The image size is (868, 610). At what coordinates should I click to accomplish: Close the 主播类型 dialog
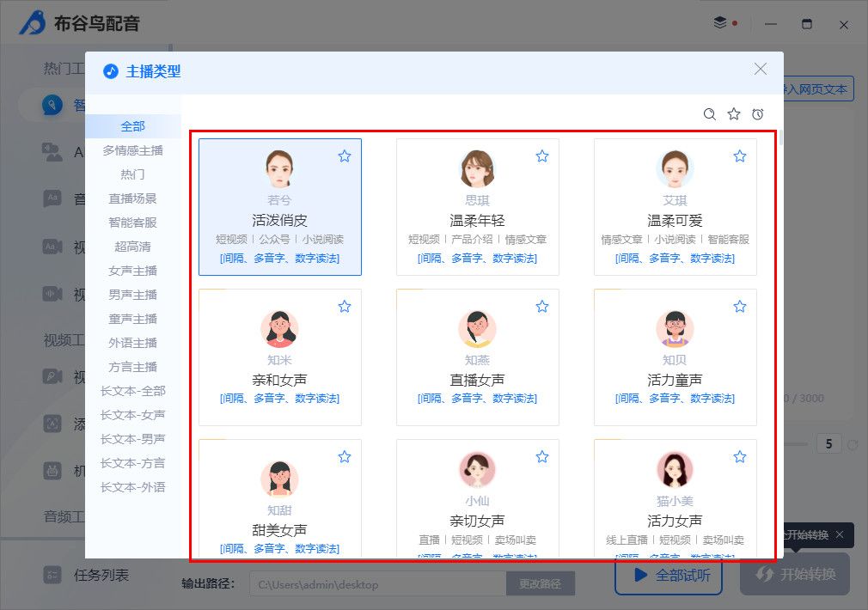coord(760,69)
